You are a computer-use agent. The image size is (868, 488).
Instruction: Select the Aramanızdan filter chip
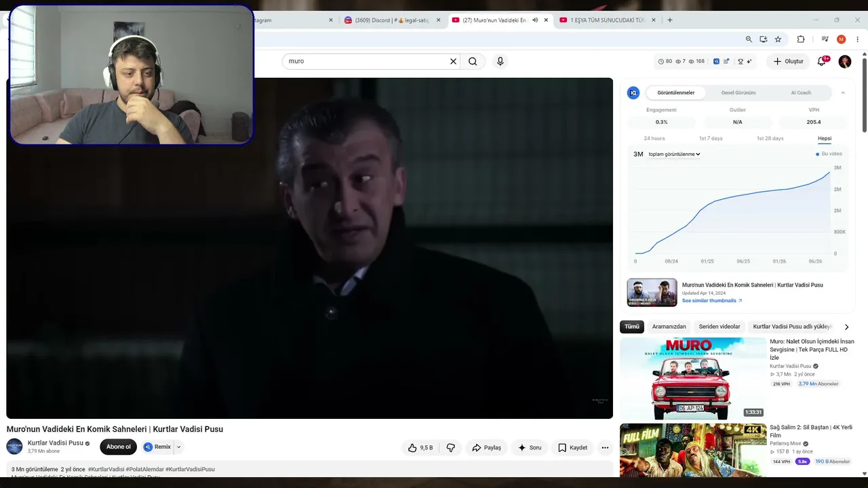coord(669,327)
